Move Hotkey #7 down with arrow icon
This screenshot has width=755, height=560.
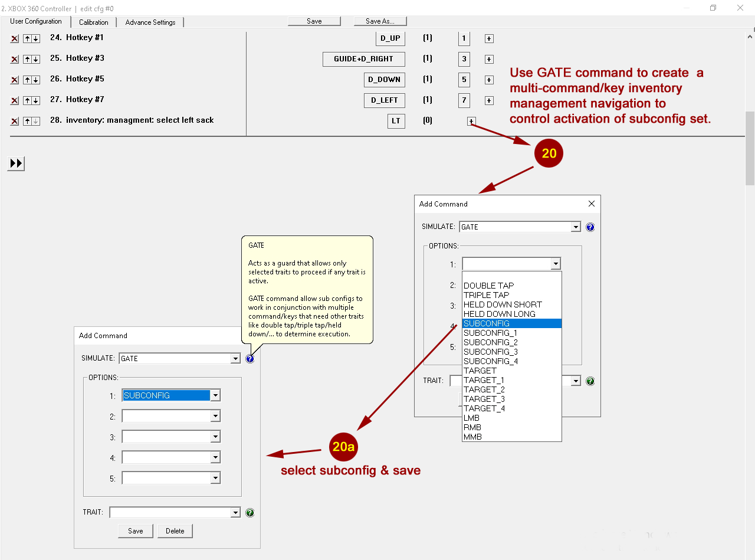tap(36, 101)
